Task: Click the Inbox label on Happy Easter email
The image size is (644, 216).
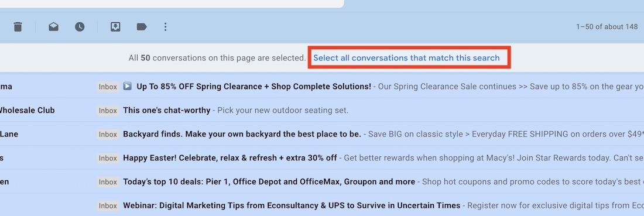Action: pos(108,158)
